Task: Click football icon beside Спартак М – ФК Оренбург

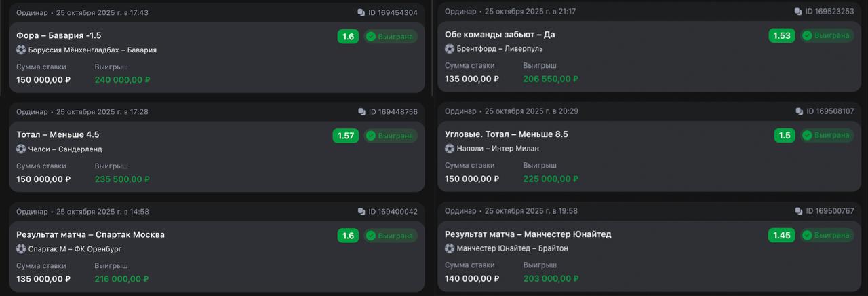Action: (21, 248)
